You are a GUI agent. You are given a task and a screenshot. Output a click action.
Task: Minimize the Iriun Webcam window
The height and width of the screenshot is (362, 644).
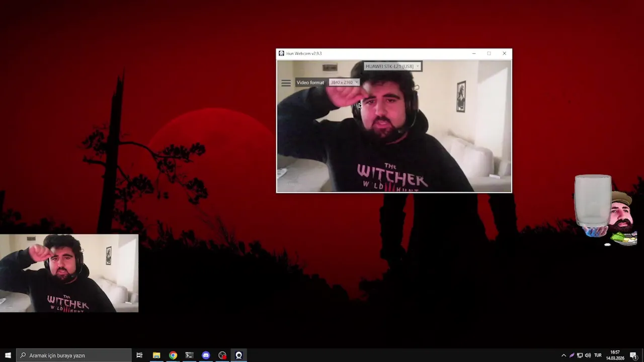pos(473,53)
